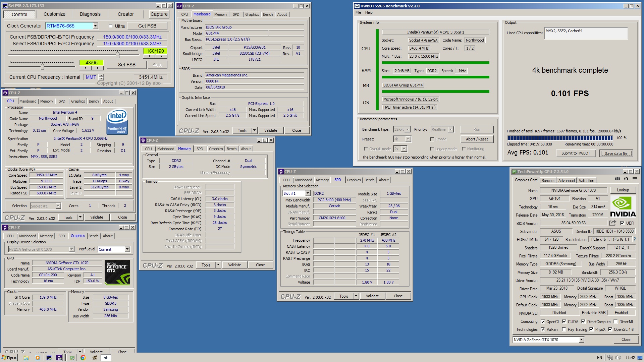Image resolution: width=644 pixels, height=362 pixels.
Task: Switch to the Diagnosis tab in SetFSB
Action: coord(90,14)
